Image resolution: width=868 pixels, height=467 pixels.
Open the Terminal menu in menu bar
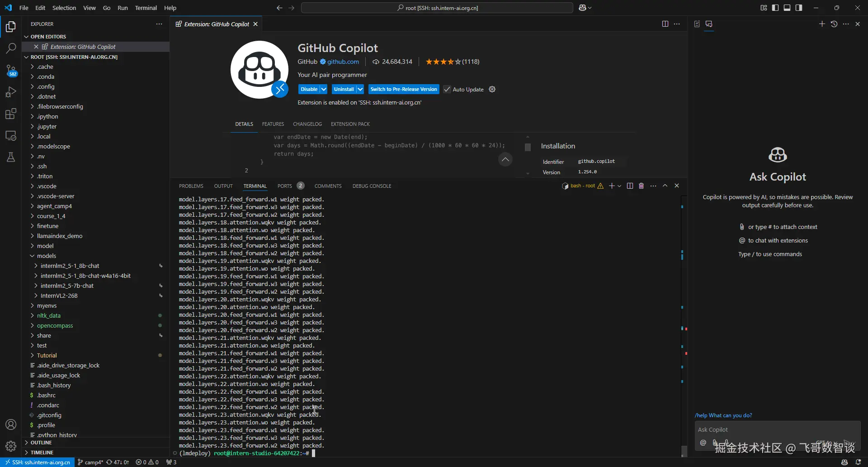146,8
